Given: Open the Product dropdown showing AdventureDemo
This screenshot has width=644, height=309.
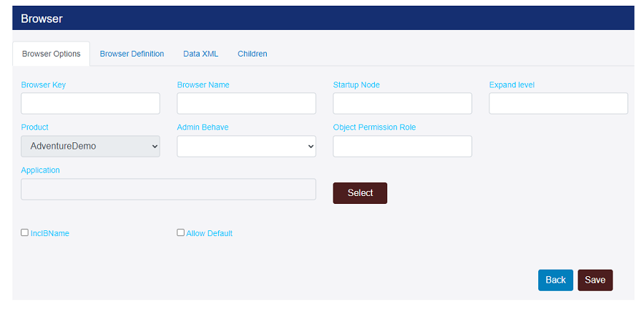Looking at the screenshot, I should tap(90, 146).
